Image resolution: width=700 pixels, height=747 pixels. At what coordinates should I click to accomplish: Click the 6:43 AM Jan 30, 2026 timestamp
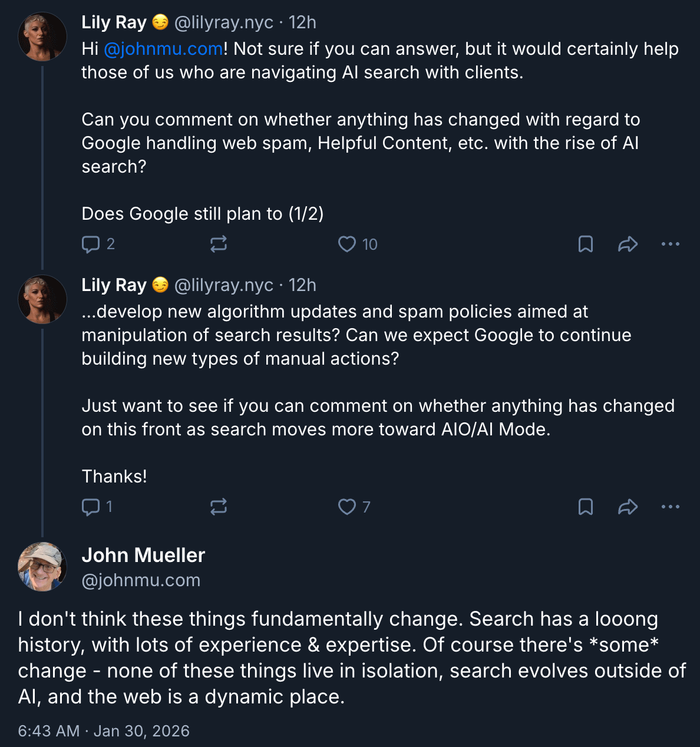[x=104, y=731]
